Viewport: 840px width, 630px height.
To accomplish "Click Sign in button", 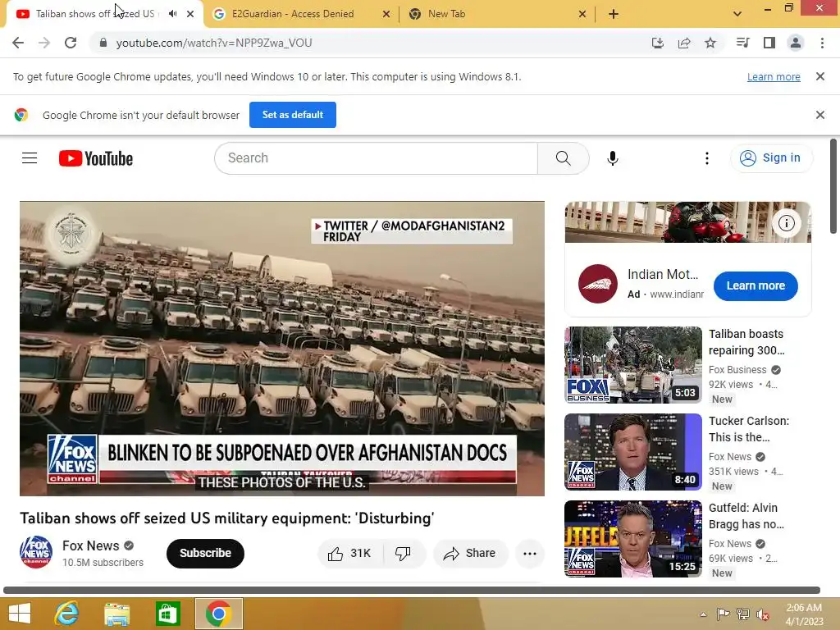I will [771, 158].
